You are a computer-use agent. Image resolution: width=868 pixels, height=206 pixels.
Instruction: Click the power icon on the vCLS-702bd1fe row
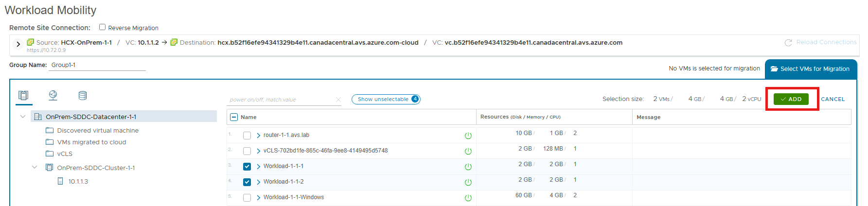point(468,151)
